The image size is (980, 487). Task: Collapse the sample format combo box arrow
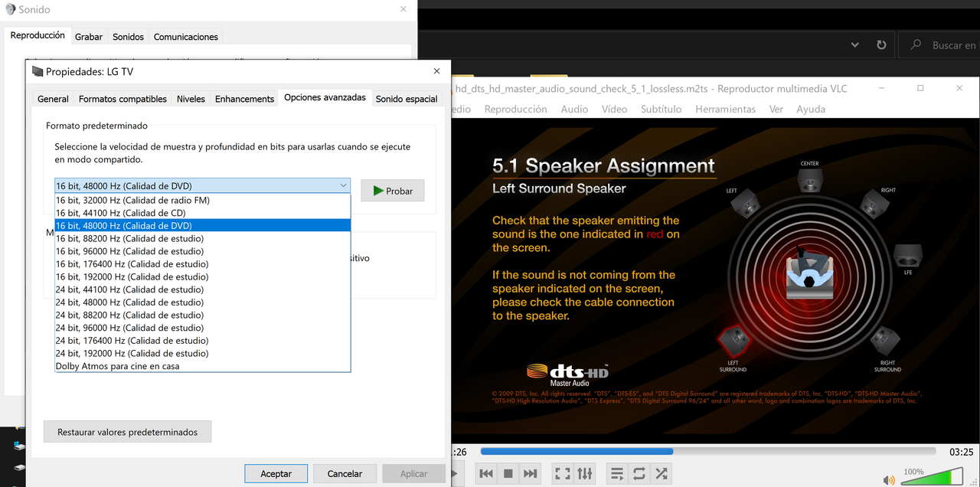point(343,185)
